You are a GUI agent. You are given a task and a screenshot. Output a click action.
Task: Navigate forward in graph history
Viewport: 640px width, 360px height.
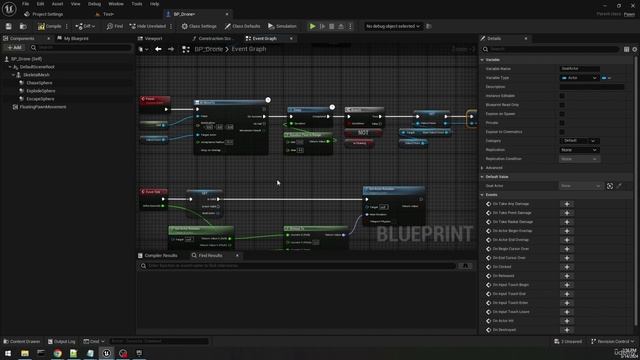[171, 49]
